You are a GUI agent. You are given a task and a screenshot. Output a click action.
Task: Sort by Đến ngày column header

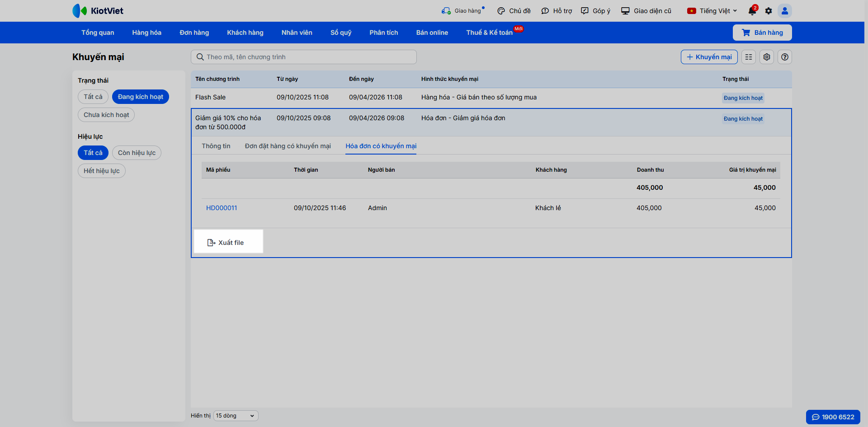point(362,79)
